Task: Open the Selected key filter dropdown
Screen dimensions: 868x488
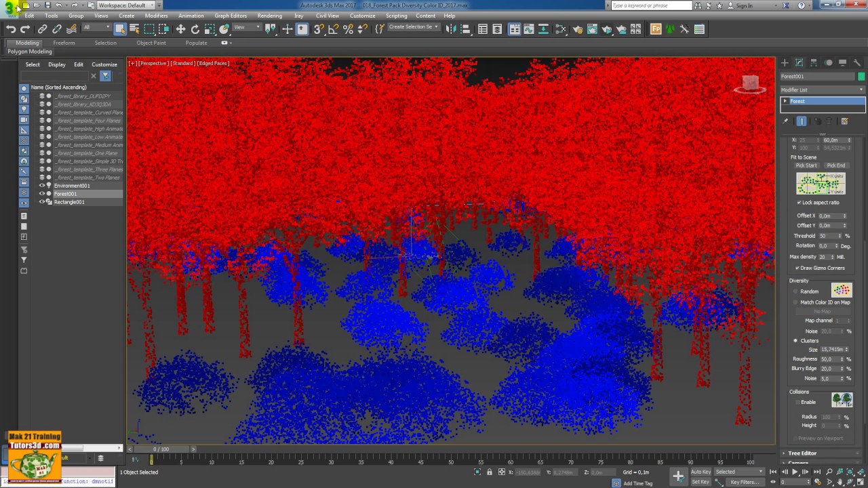Action: (x=738, y=472)
